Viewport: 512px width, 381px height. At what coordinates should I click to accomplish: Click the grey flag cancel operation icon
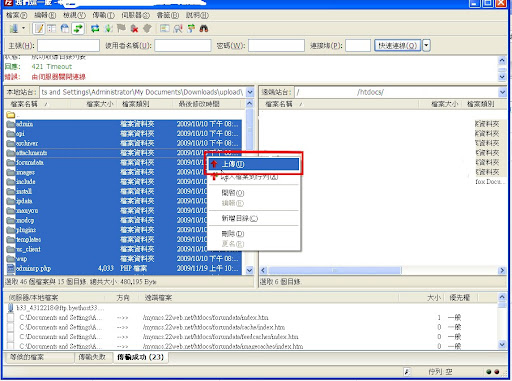(121, 29)
